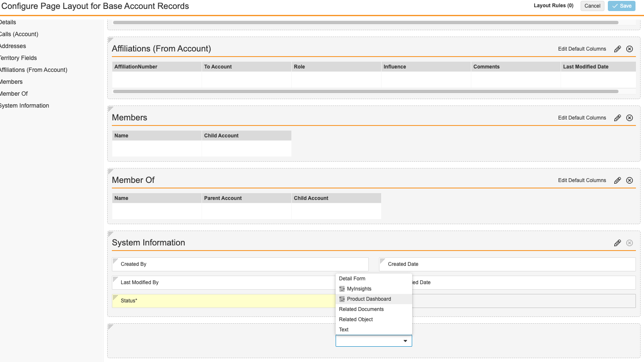Click the Created By field box
The image size is (644, 362).
240,264
